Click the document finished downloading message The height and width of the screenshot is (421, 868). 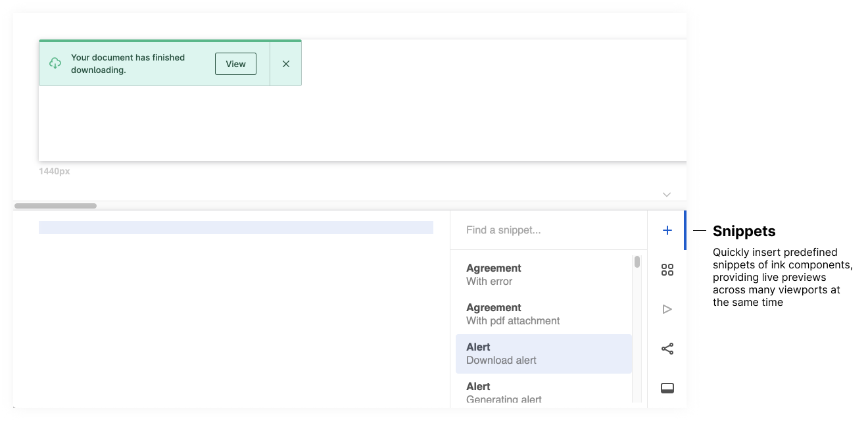click(128, 64)
